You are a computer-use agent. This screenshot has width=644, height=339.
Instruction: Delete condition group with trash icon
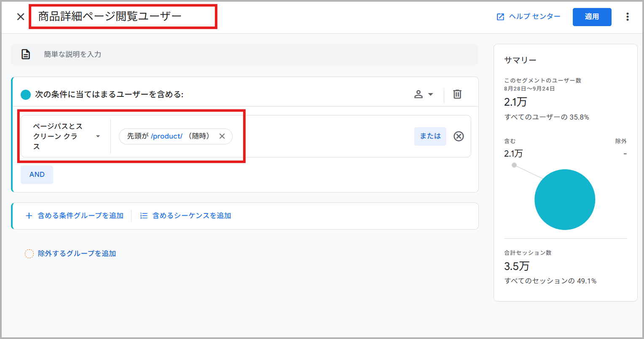click(x=457, y=94)
